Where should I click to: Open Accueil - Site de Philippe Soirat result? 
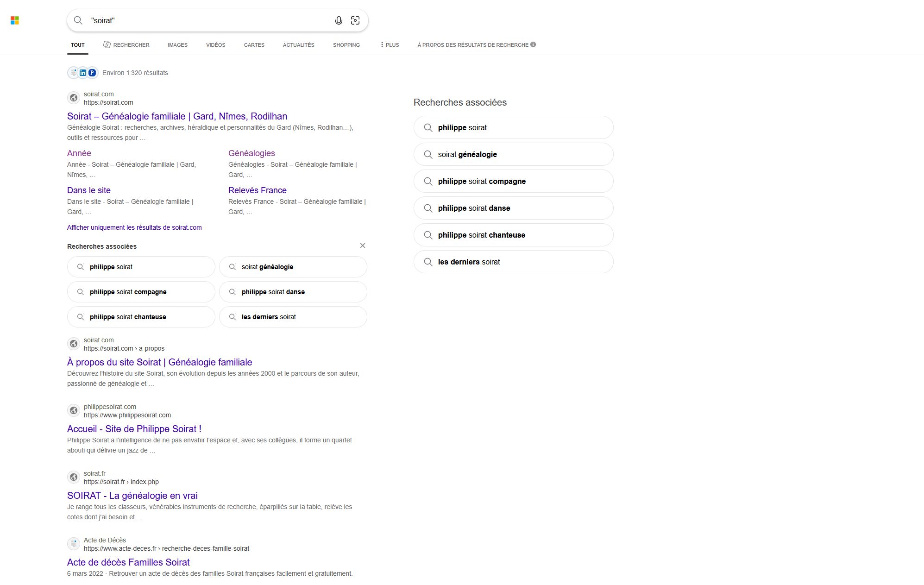(134, 429)
